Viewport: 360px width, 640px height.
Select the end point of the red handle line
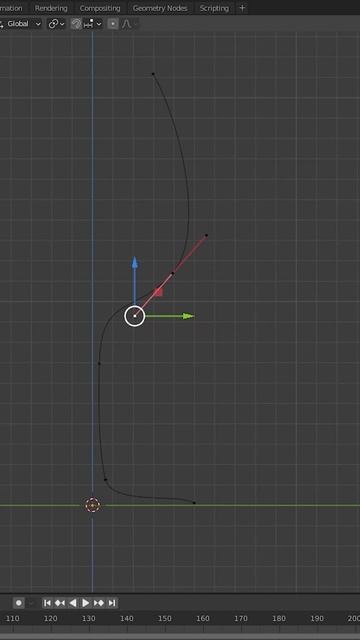206,236
